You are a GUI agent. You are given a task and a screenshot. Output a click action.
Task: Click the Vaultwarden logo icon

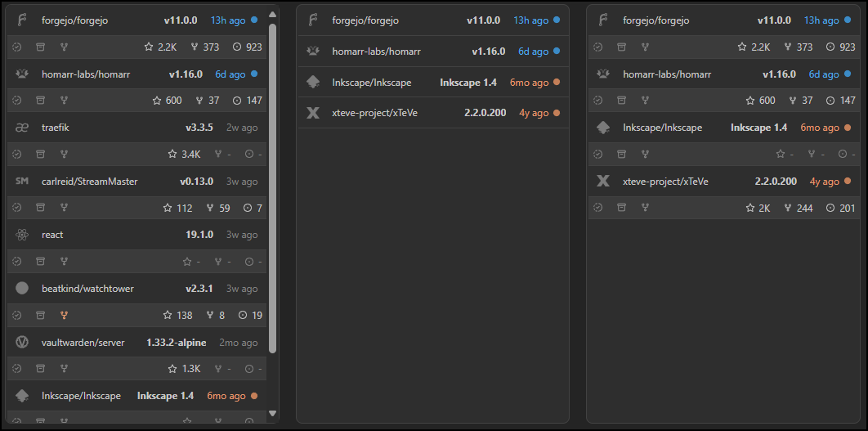click(x=22, y=343)
